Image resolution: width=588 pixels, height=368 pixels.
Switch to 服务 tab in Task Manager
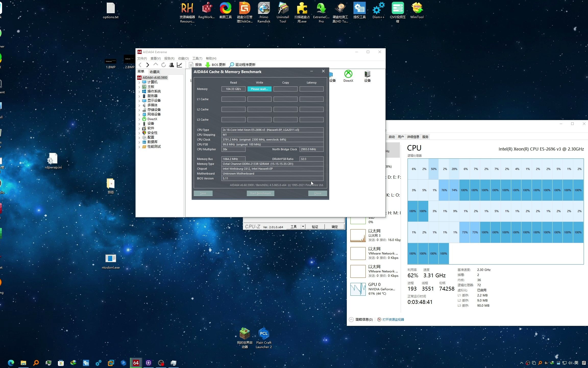(x=425, y=137)
